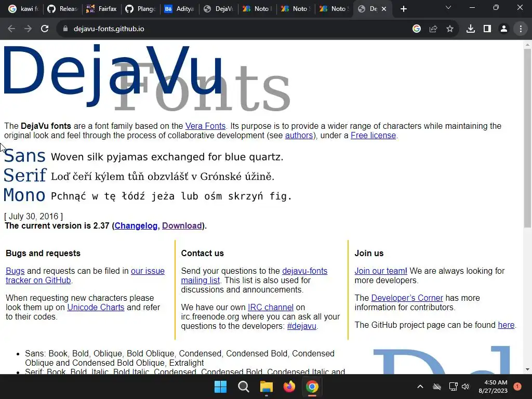Click the Download link
This screenshot has height=399, width=532.
(182, 225)
